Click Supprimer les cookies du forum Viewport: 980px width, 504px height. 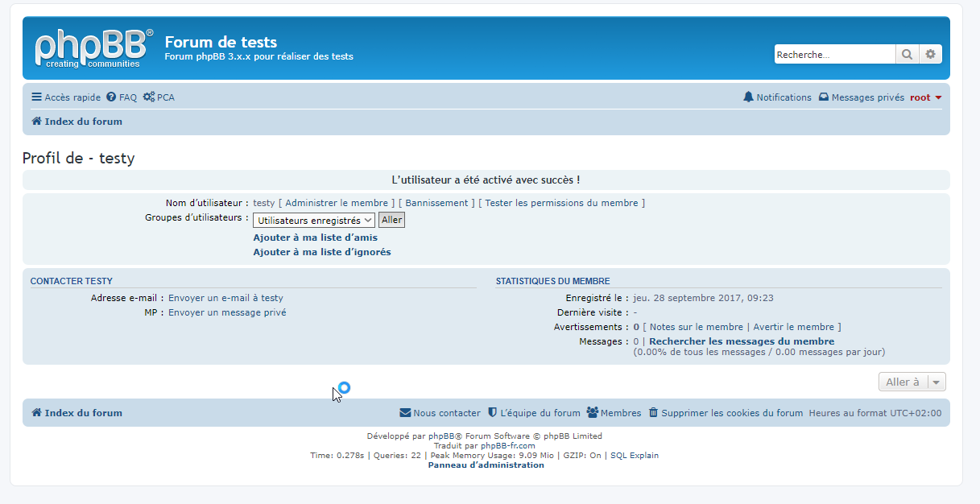726,413
